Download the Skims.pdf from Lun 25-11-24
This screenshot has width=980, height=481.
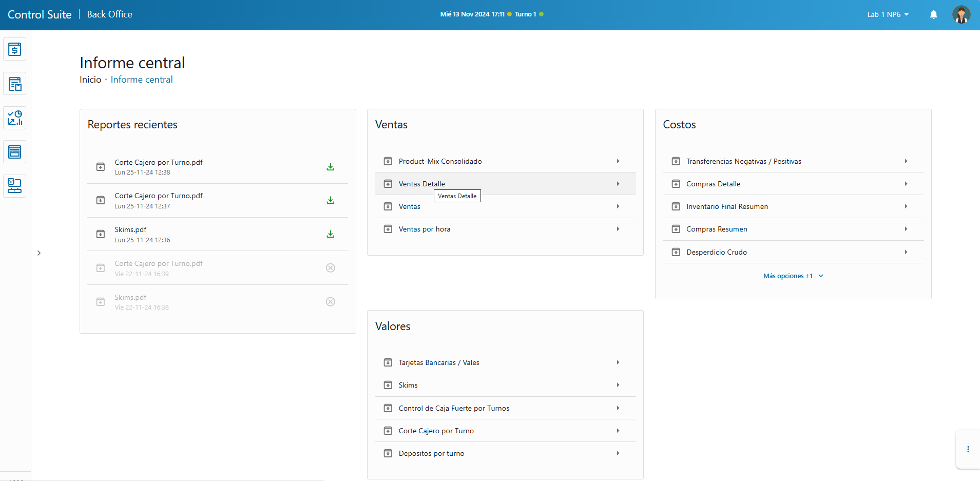(330, 234)
